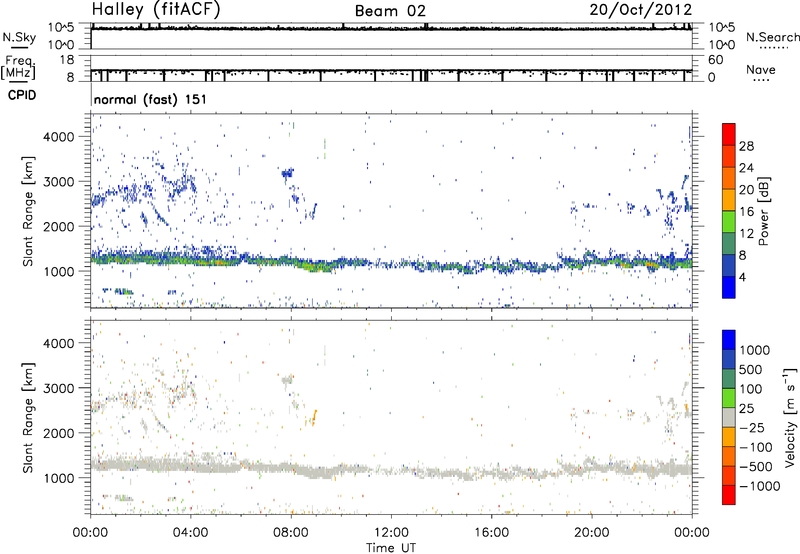
Task: Click the 'normal (fast) 151' CPID text
Action: coord(150,99)
